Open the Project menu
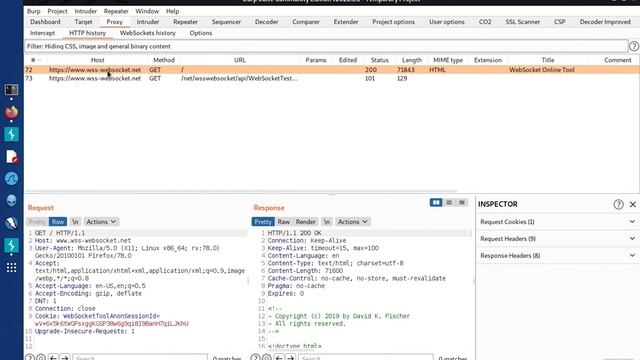 click(57, 11)
